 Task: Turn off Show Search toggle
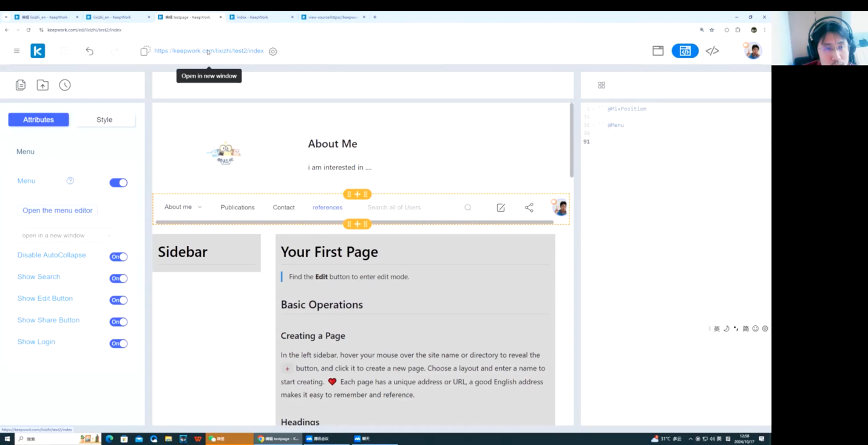point(118,279)
